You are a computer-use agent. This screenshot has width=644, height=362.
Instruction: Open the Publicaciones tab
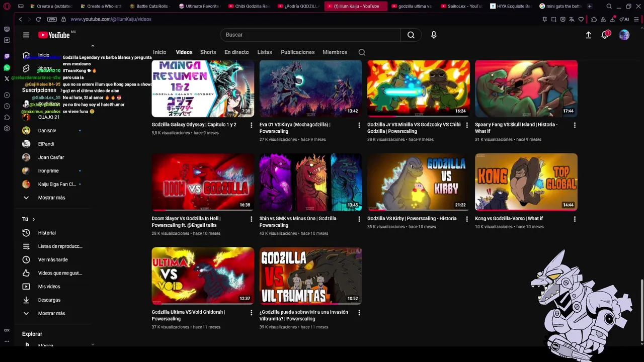coord(297,52)
